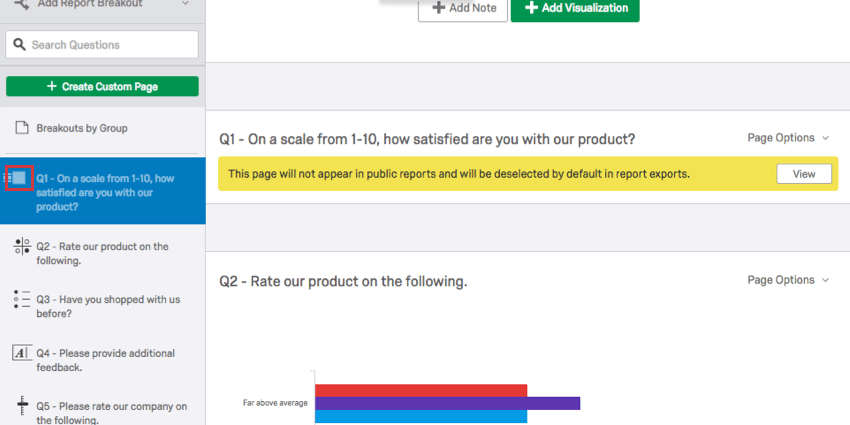
Task: Open Page Options for Q1
Action: click(788, 138)
